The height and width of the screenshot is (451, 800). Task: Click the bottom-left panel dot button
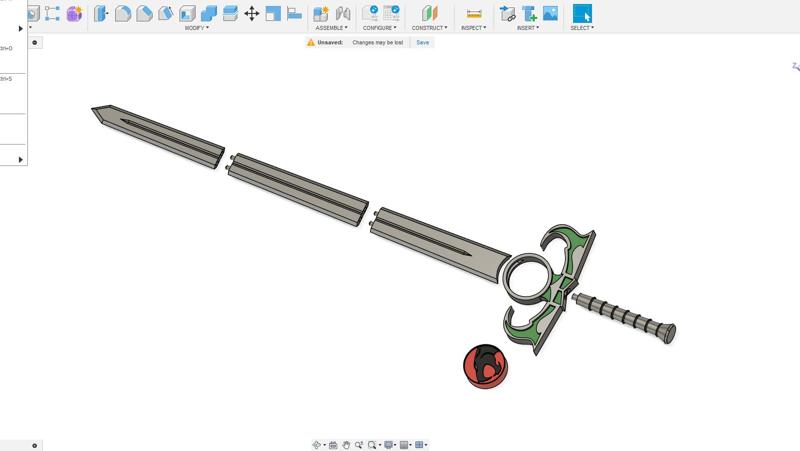tap(35, 445)
